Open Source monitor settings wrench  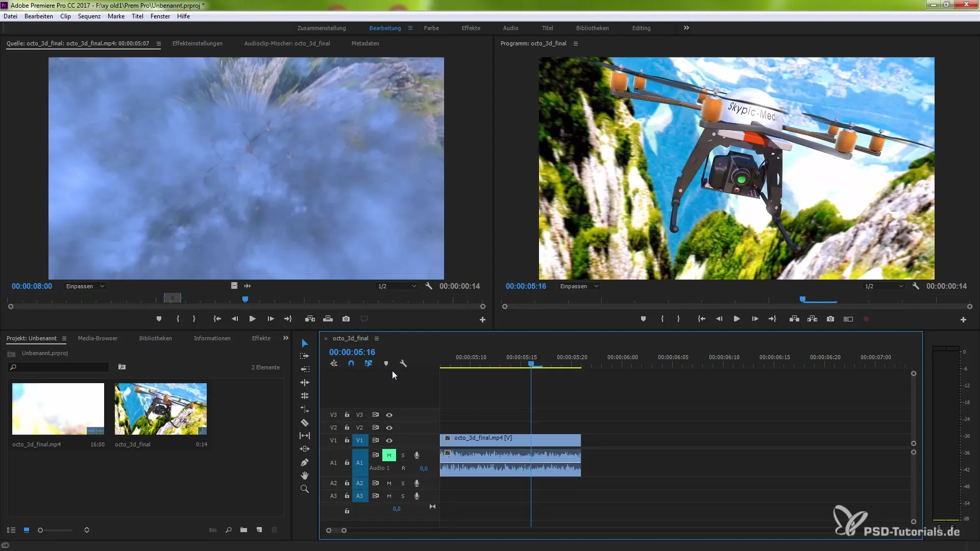click(x=429, y=286)
